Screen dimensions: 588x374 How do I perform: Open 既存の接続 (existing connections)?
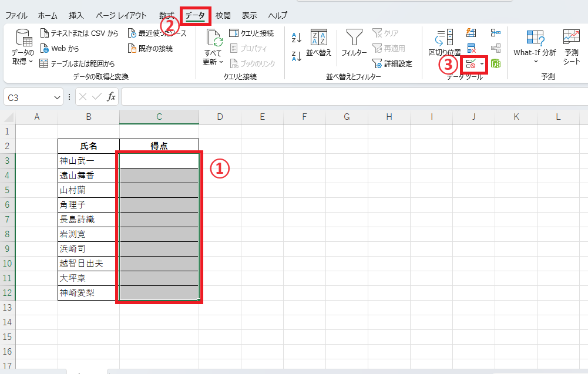tap(150, 49)
